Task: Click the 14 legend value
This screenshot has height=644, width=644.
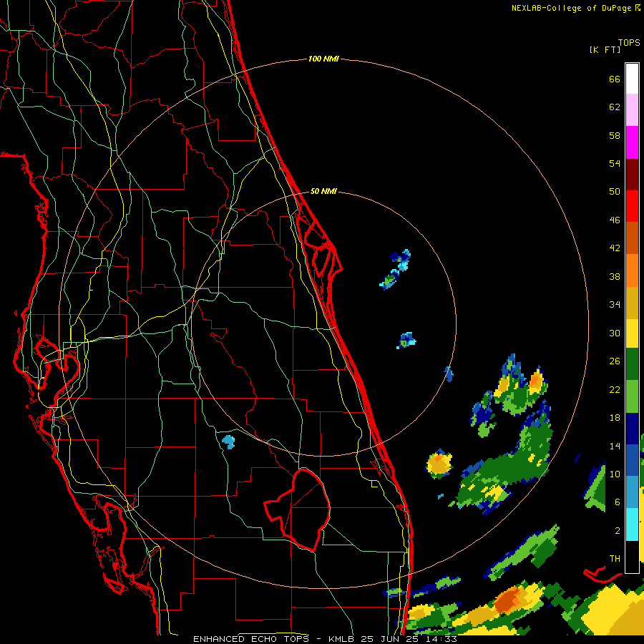Action: coord(615,446)
